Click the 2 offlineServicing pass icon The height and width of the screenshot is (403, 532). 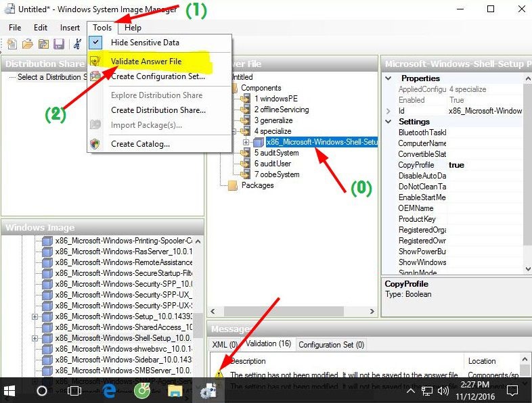[x=245, y=110]
